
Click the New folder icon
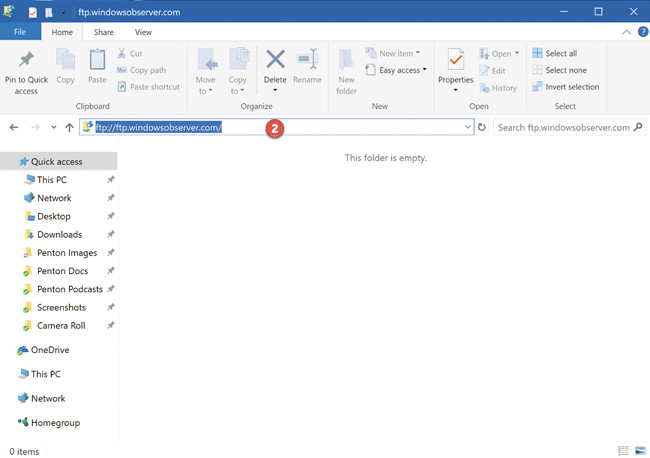347,60
